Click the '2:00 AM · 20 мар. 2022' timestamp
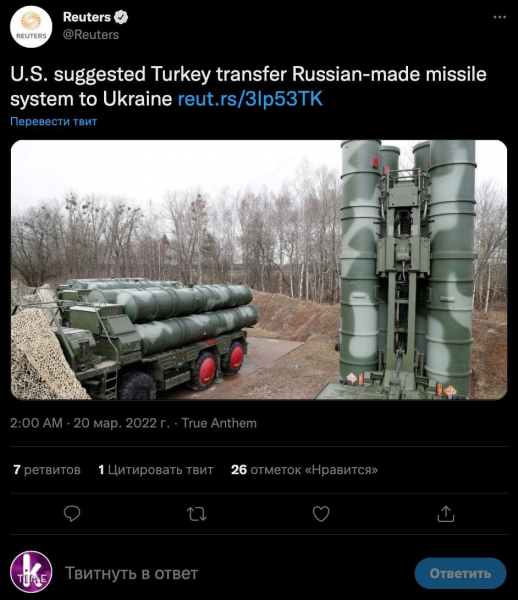This screenshot has width=518, height=600. click(x=90, y=423)
